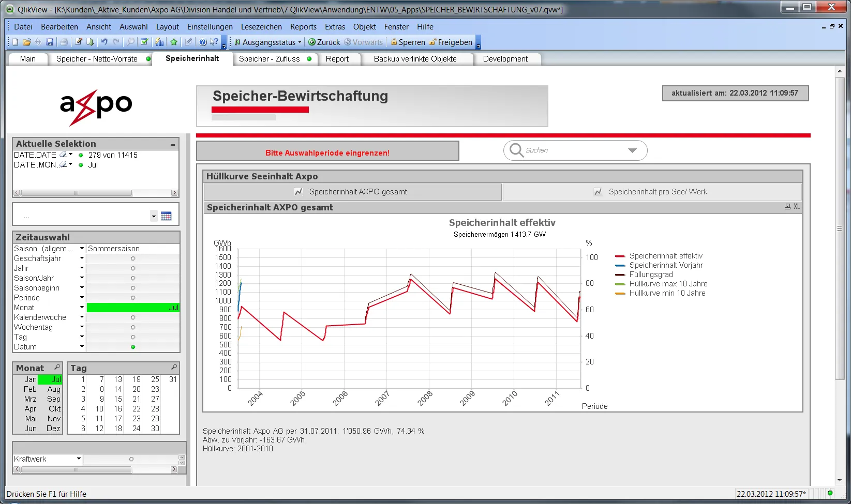Expand the Monat dropdown arrow
The image size is (851, 504).
82,308
